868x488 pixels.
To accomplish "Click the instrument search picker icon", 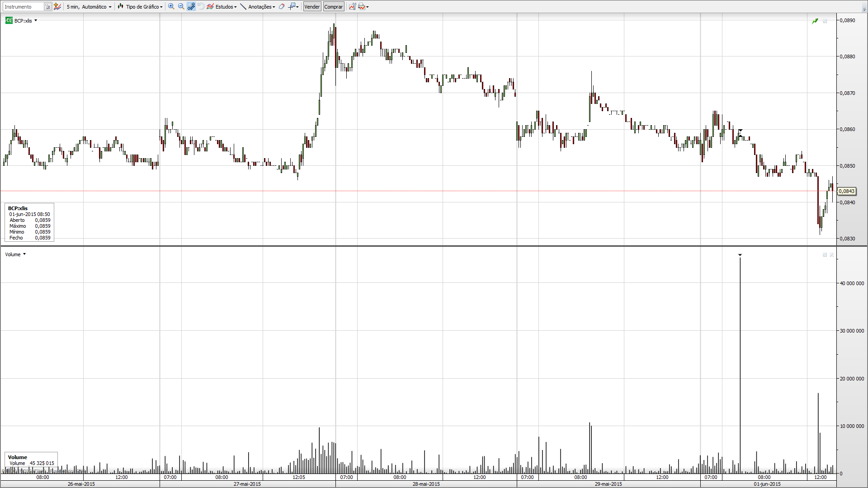I will click(47, 7).
